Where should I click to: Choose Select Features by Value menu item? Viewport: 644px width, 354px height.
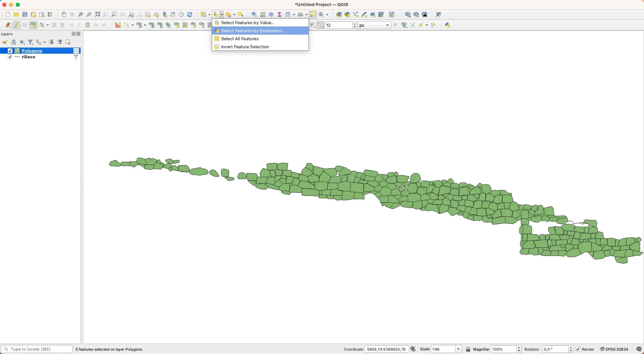click(247, 22)
